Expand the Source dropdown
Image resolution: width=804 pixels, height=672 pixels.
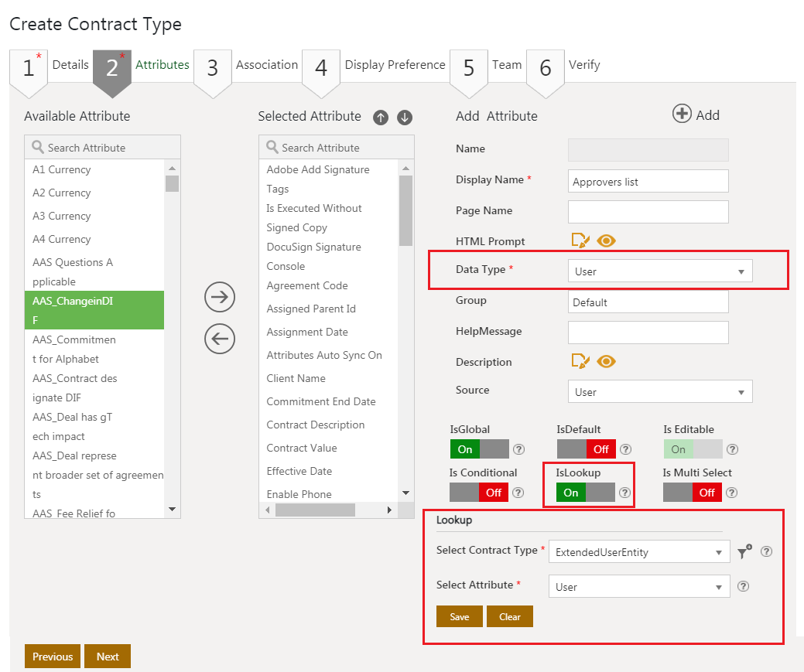tap(660, 392)
